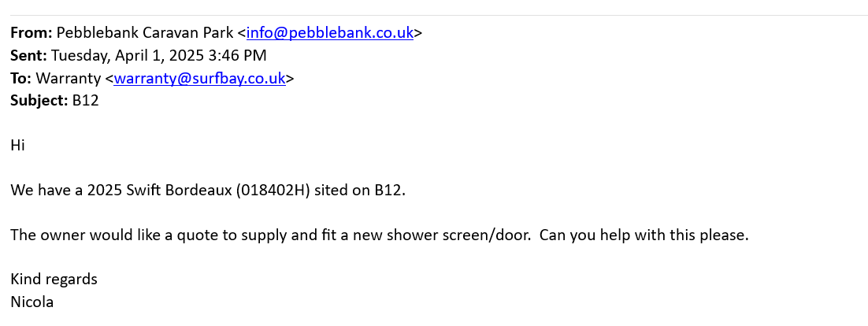Click the bold "From:" header label
This screenshot has width=868, height=326.
tap(31, 33)
